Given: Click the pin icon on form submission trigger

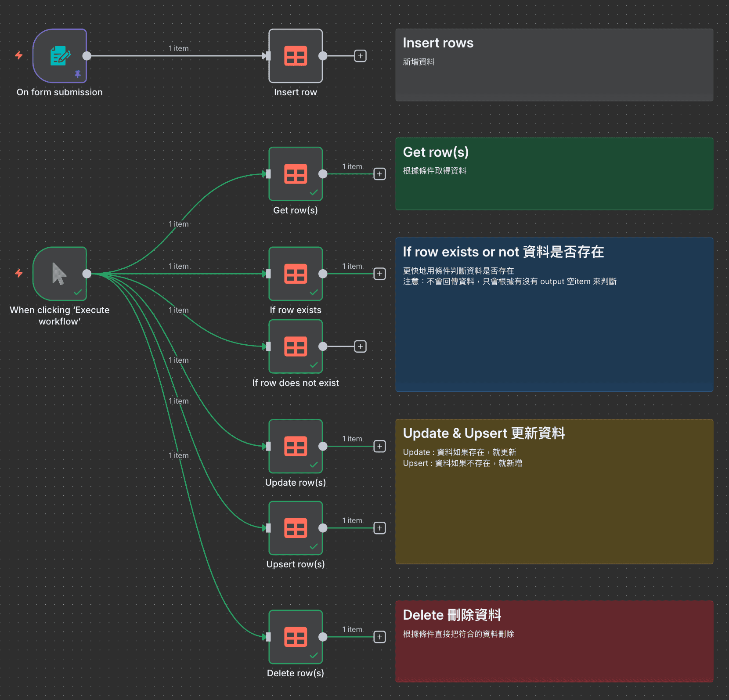Looking at the screenshot, I should coord(78,74).
